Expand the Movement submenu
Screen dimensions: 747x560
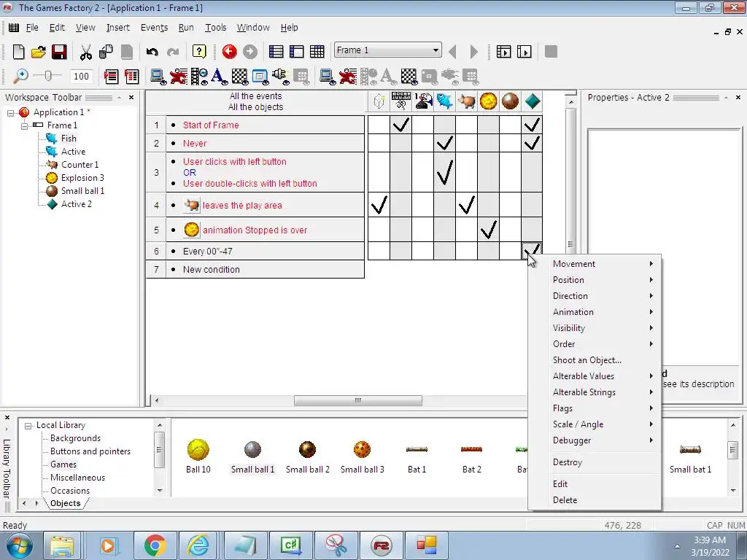[x=595, y=264]
